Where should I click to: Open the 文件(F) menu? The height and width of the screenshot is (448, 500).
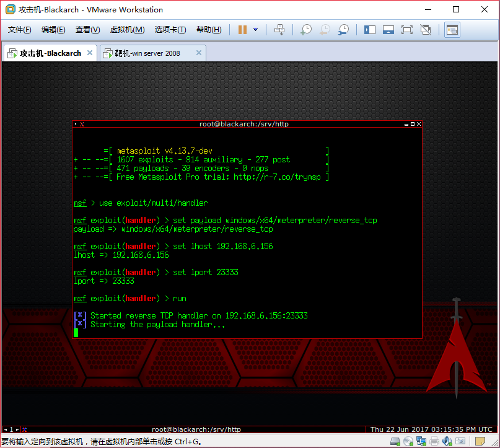point(19,30)
